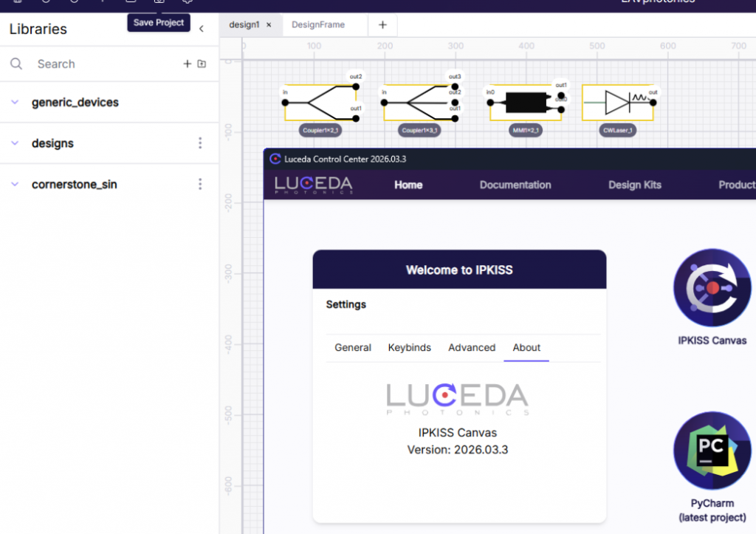Open the Keybinds settings tab

pyautogui.click(x=409, y=348)
